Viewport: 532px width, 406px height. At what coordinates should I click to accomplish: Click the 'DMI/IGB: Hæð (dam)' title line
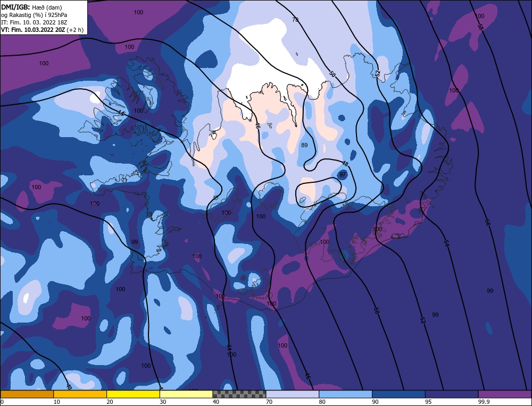click(31, 7)
